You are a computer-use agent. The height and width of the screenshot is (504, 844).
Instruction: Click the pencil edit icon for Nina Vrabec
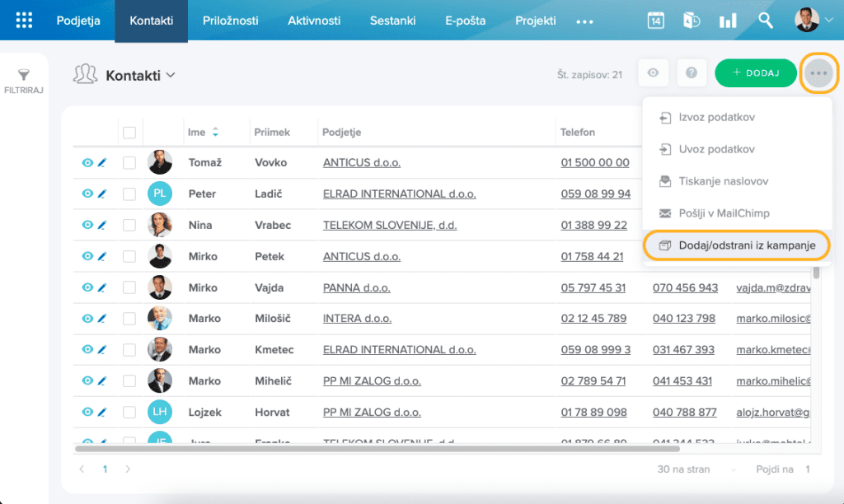[x=102, y=225]
